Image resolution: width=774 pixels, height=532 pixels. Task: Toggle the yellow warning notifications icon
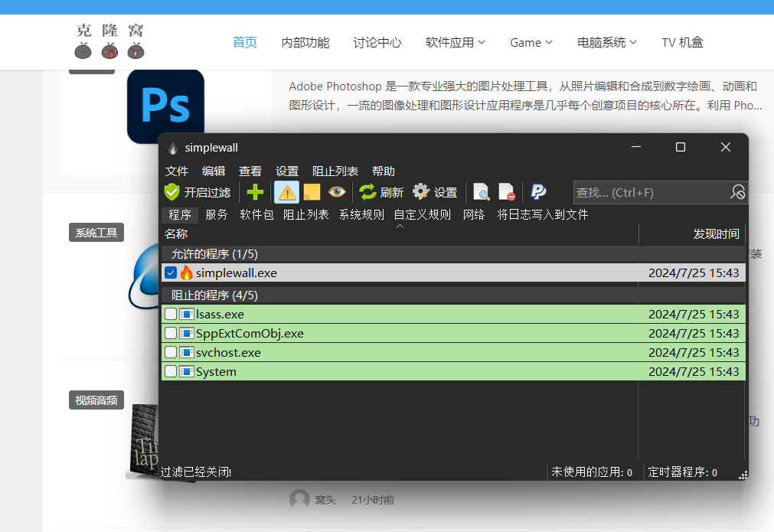point(287,192)
